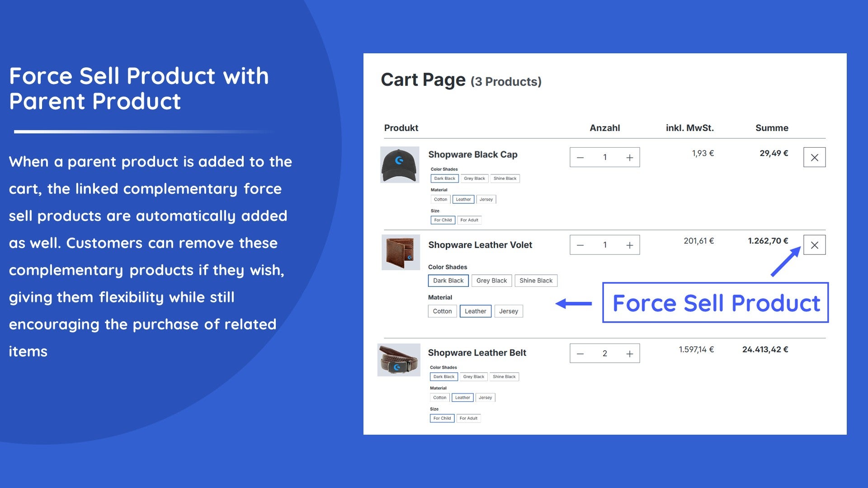Image resolution: width=868 pixels, height=488 pixels.
Task: Pick Jersey material for Leather Volet
Action: [x=508, y=311]
